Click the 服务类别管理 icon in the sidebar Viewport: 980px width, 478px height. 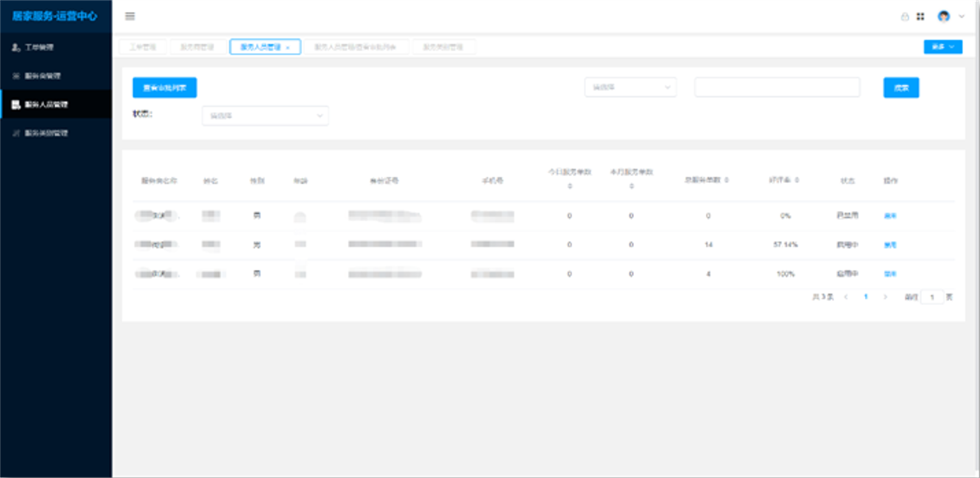point(16,133)
